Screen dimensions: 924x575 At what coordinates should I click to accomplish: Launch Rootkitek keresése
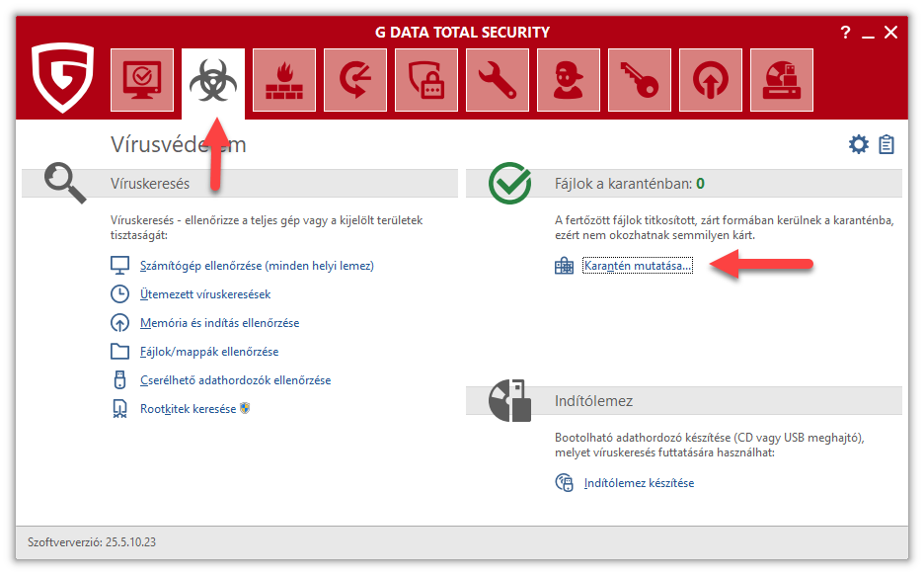pos(188,409)
